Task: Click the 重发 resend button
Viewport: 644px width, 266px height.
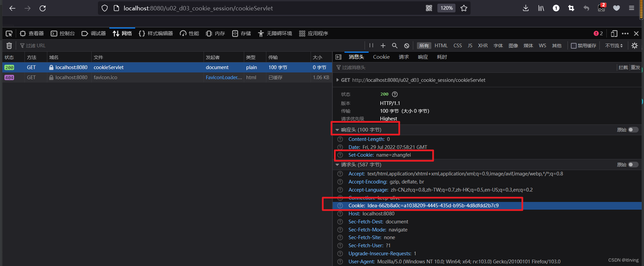Action: pyautogui.click(x=635, y=67)
